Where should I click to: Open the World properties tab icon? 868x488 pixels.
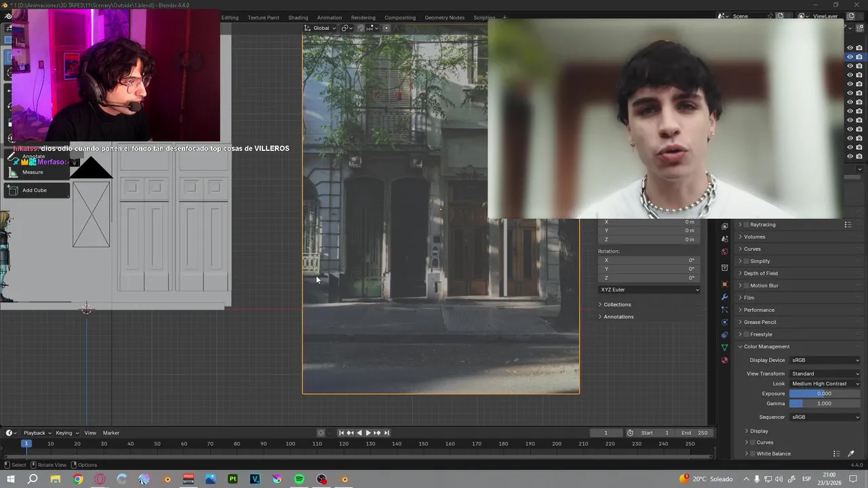click(724, 251)
